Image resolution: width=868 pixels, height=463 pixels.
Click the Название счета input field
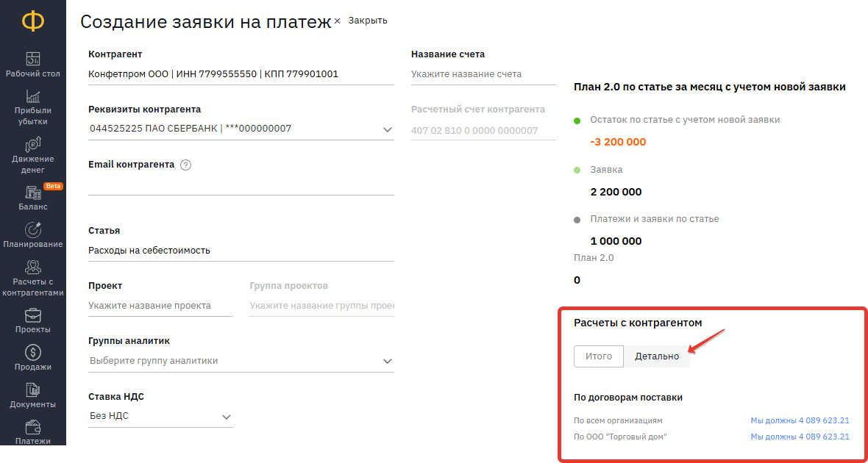[483, 74]
